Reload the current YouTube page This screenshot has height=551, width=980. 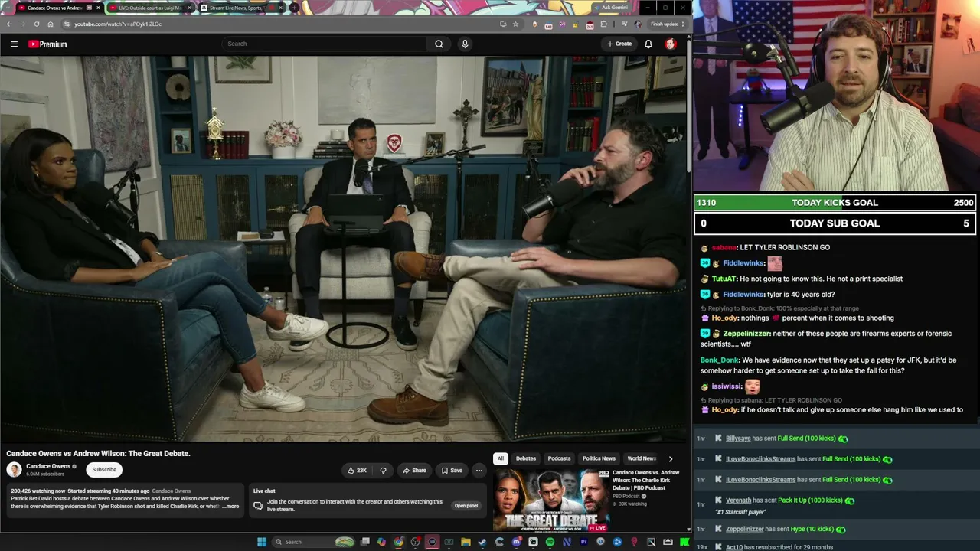click(37, 24)
